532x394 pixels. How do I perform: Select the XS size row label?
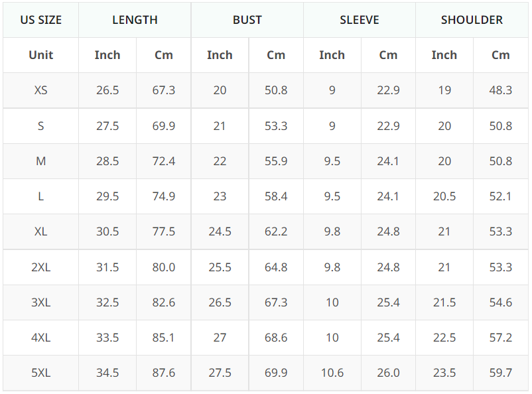pos(40,90)
